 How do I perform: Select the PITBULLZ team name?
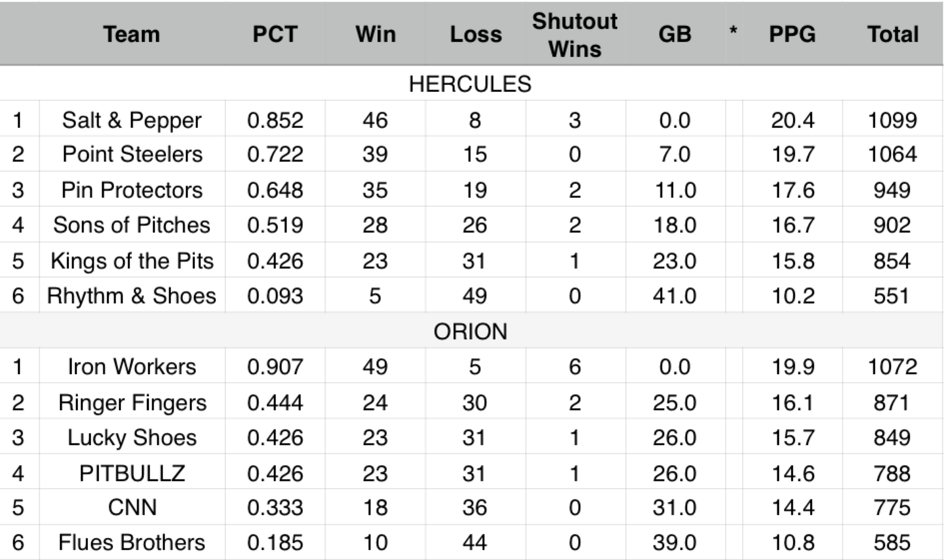coord(132,473)
